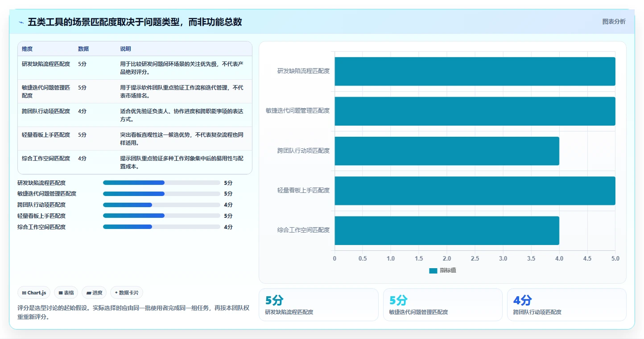Click the 敏捷迭代问题管理匹配度 progress bar
Image resolution: width=644 pixels, height=339 pixels.
161,194
